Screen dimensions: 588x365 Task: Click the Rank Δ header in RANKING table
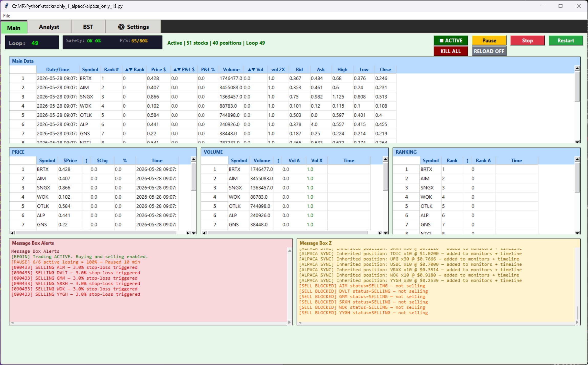[483, 160]
